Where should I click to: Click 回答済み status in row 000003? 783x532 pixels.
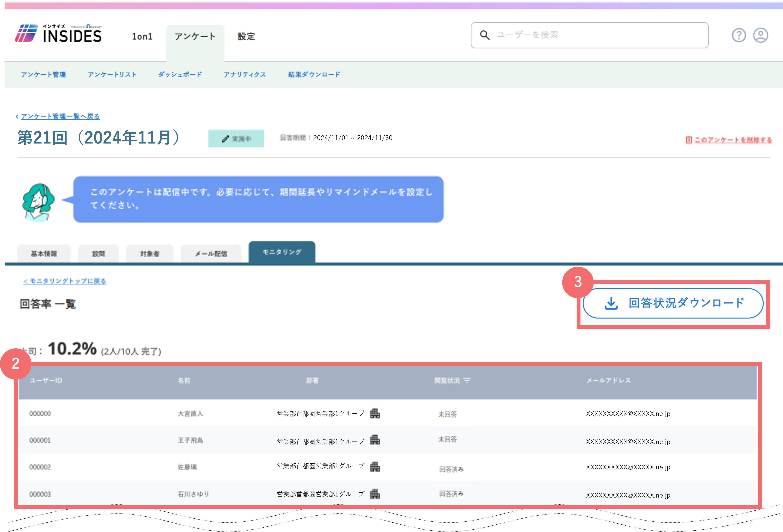coord(451,494)
